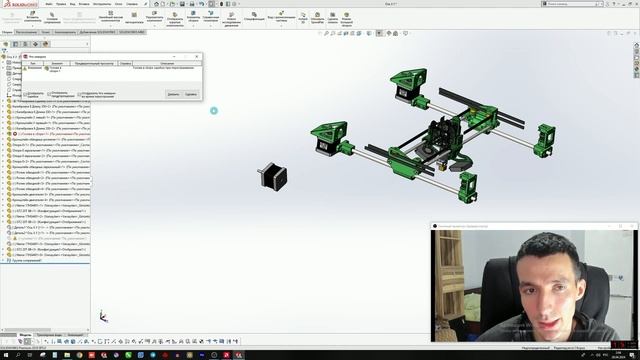Select Группа сопряжений in feature tree
The image size is (640, 360).
(x=26, y=260)
